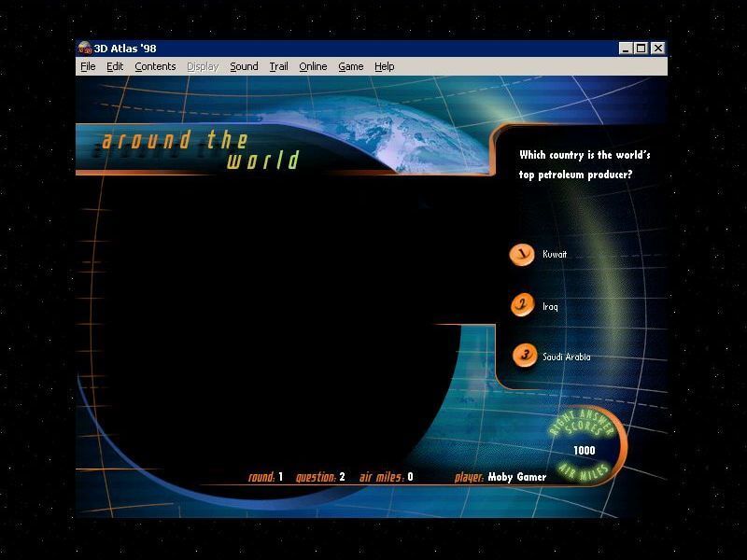
Task: Click the 'round: 1' status entry
Action: (265, 477)
